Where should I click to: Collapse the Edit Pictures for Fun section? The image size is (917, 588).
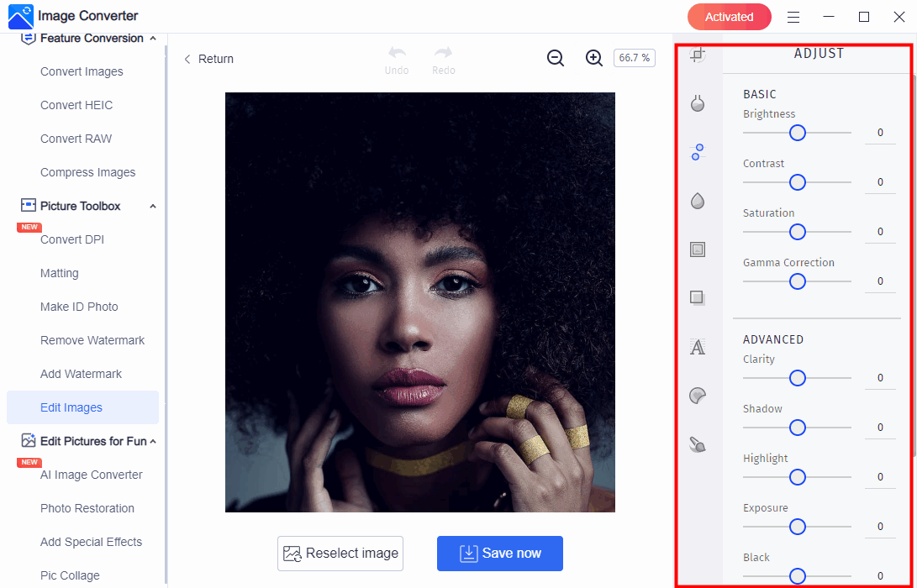tap(152, 441)
